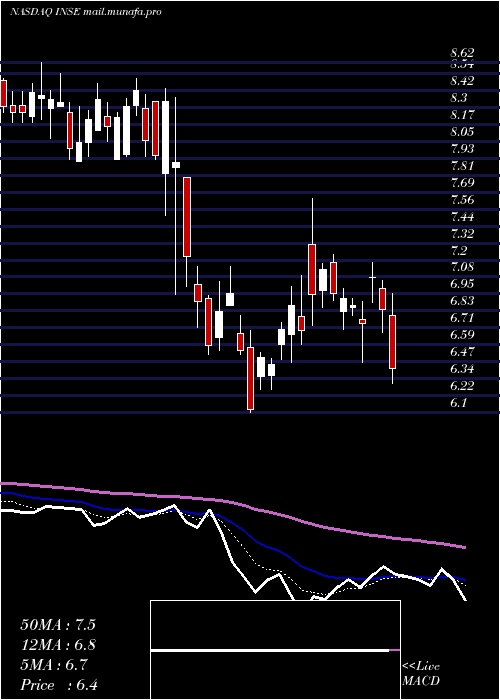Click the 6.71 price axis label
The width and height of the screenshot is (500, 700).
(462, 318)
